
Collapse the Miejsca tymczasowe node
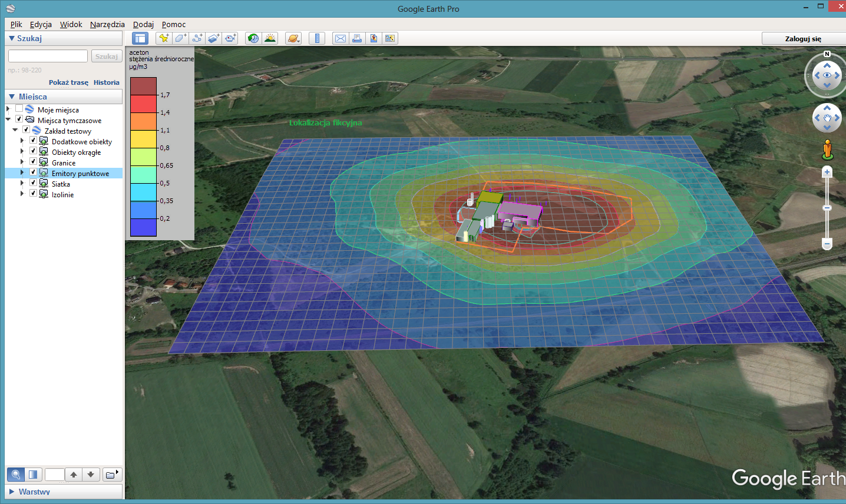tap(8, 120)
